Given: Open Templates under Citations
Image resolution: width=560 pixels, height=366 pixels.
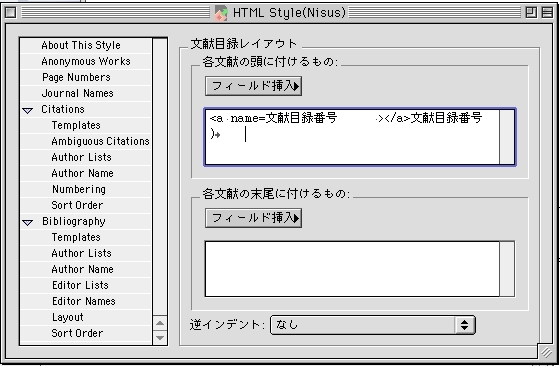Looking at the screenshot, I should pyautogui.click(x=86, y=125).
